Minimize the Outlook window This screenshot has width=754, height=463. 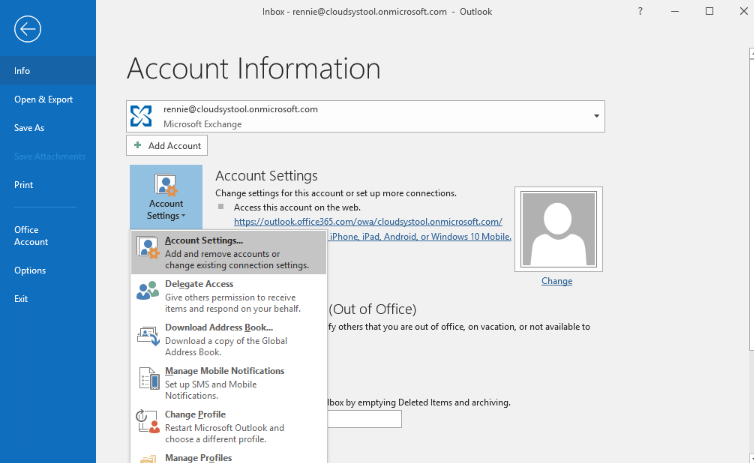[675, 12]
